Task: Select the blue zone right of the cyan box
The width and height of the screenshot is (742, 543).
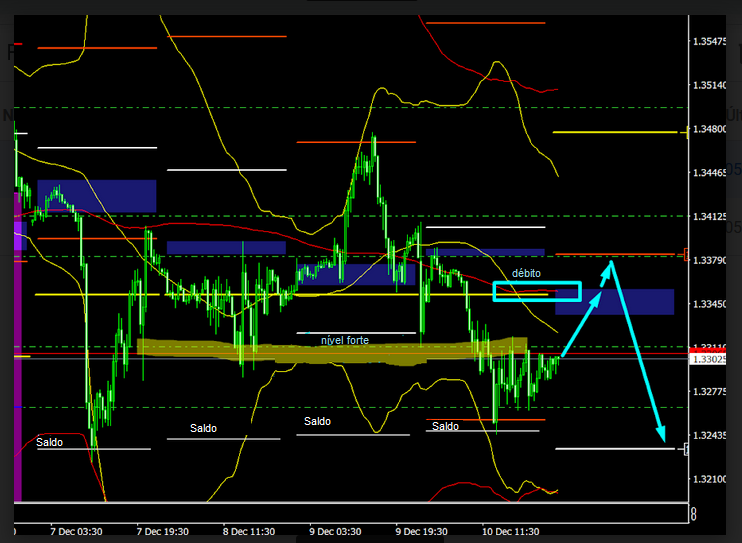Action: pos(614,302)
